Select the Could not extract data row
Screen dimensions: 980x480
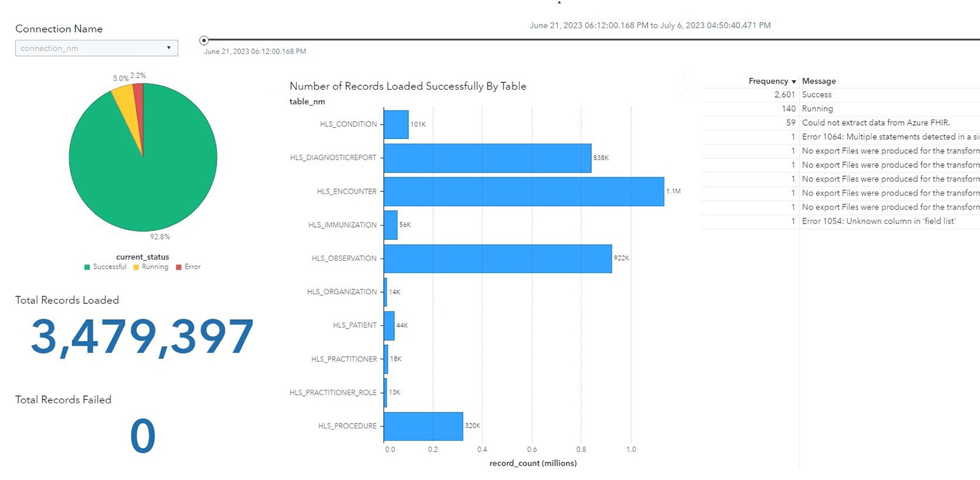tap(840, 123)
